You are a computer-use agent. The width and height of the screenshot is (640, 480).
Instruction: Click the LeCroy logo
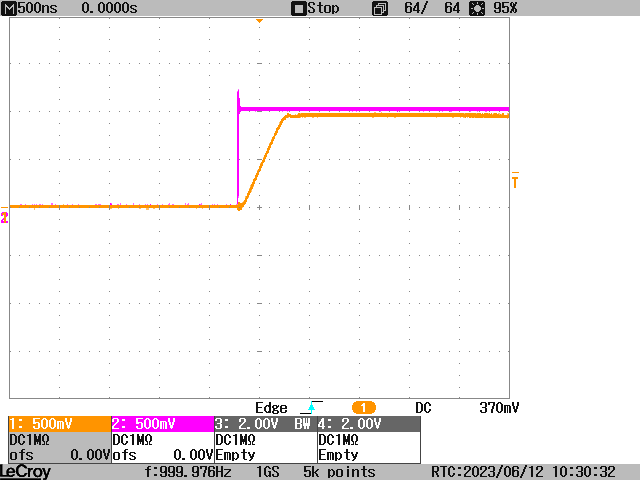coord(26,472)
